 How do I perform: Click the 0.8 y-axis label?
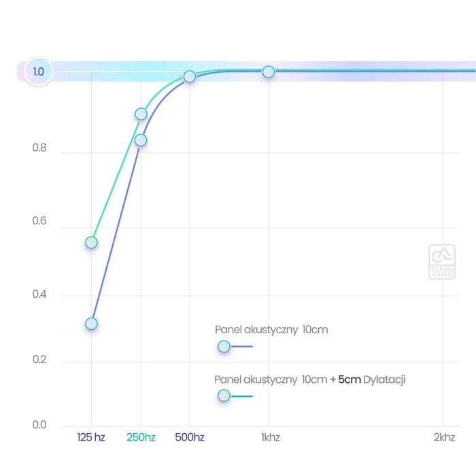coord(39,148)
